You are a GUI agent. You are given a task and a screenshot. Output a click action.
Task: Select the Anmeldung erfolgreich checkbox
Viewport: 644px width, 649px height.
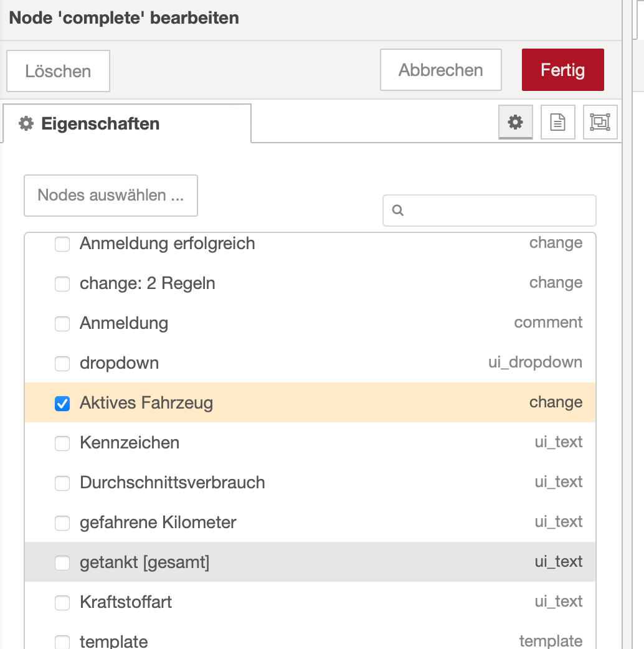(x=62, y=244)
